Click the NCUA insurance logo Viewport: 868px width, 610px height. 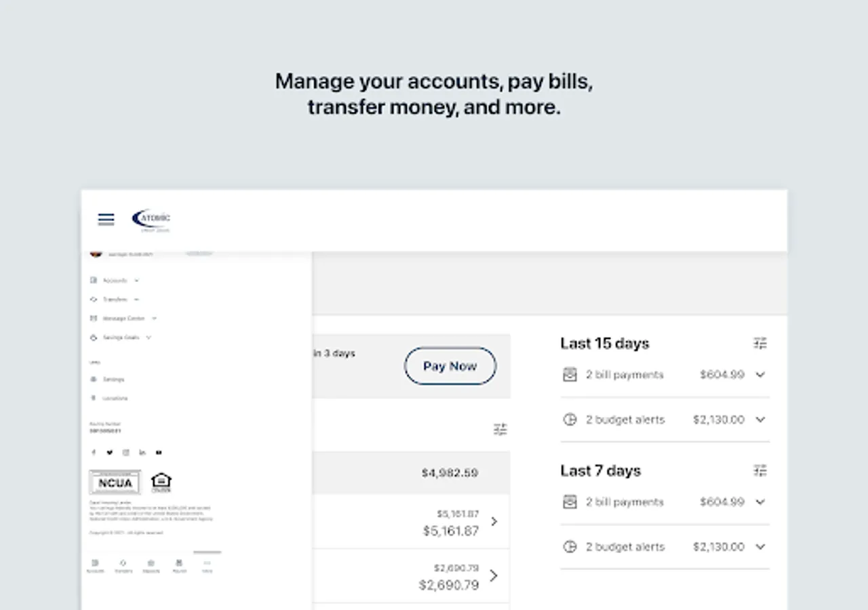(115, 482)
